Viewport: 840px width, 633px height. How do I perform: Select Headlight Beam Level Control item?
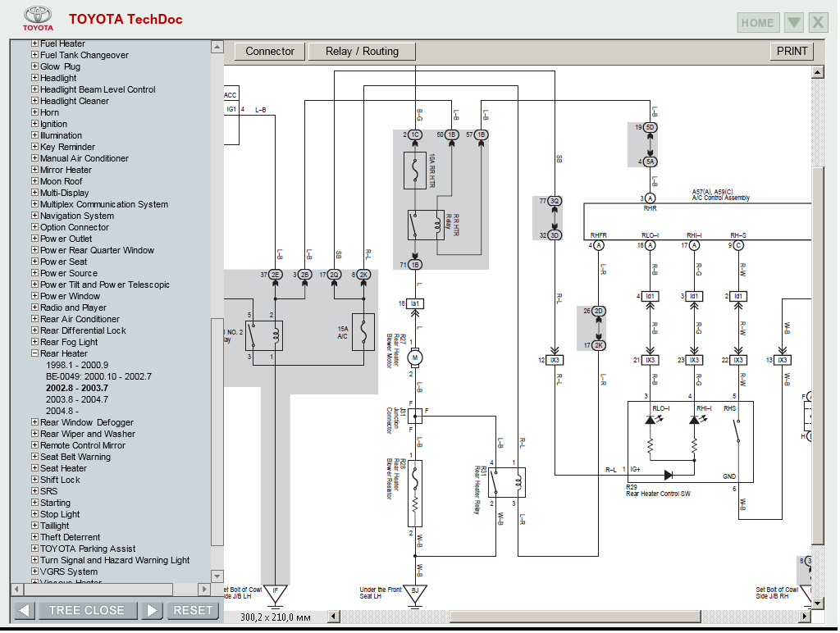click(98, 89)
